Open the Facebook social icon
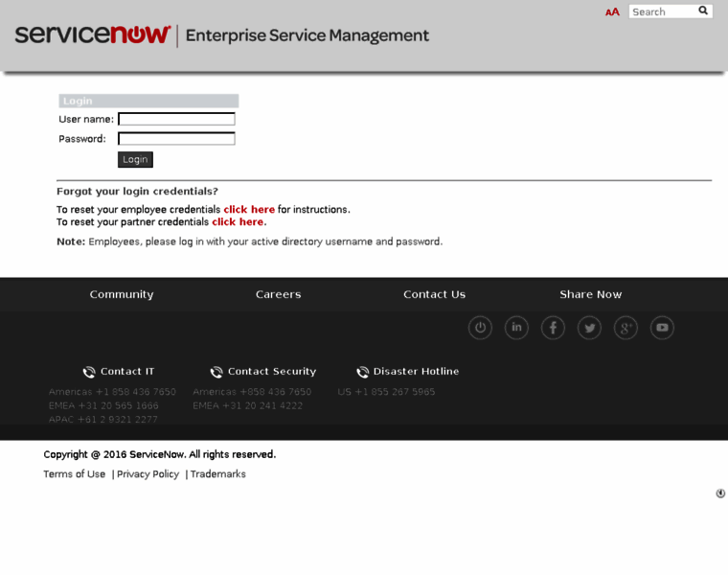Screen dimensions: 728x575 tap(553, 328)
